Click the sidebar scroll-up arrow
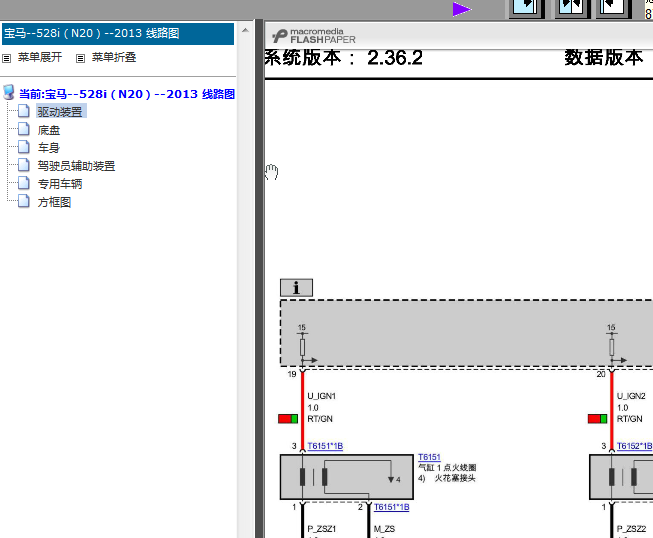 click(245, 30)
